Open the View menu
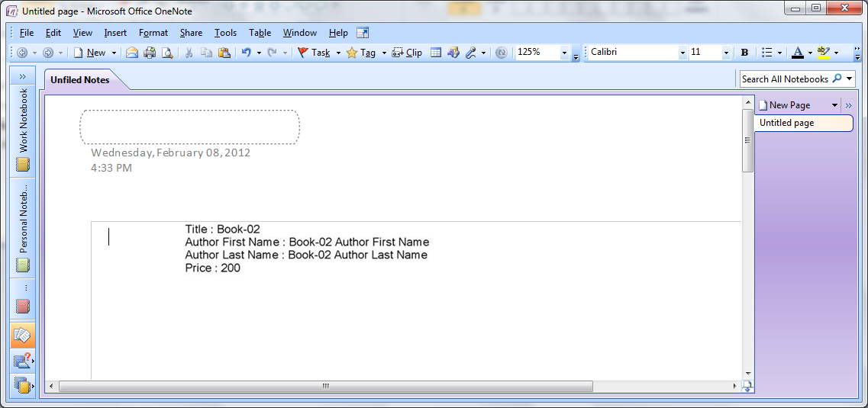This screenshot has width=868, height=408. click(x=82, y=33)
